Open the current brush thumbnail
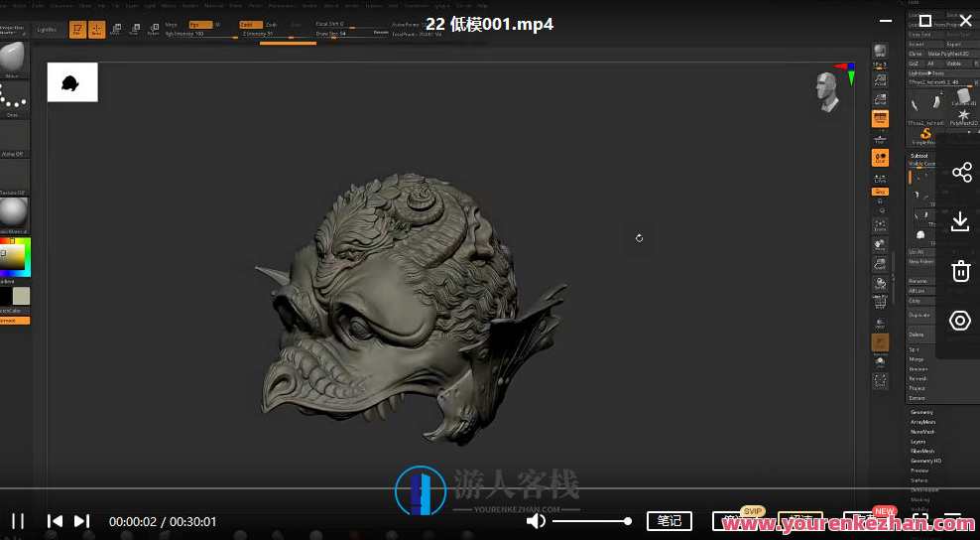This screenshot has width=980, height=540. click(x=13, y=60)
